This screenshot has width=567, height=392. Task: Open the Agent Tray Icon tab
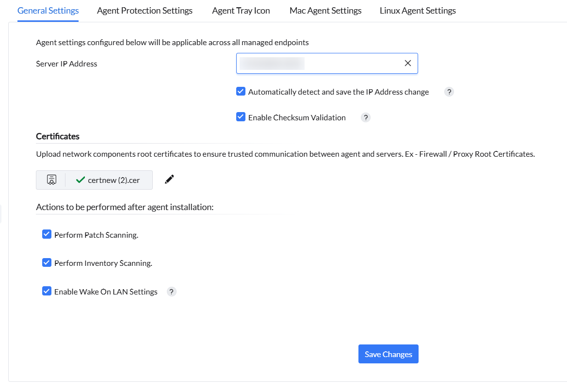(x=241, y=10)
